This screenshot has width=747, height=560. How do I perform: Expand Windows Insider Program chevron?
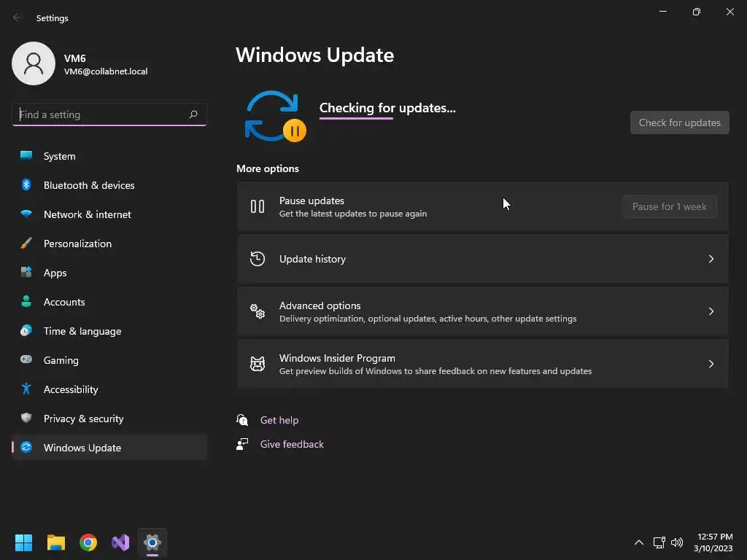[x=711, y=364]
